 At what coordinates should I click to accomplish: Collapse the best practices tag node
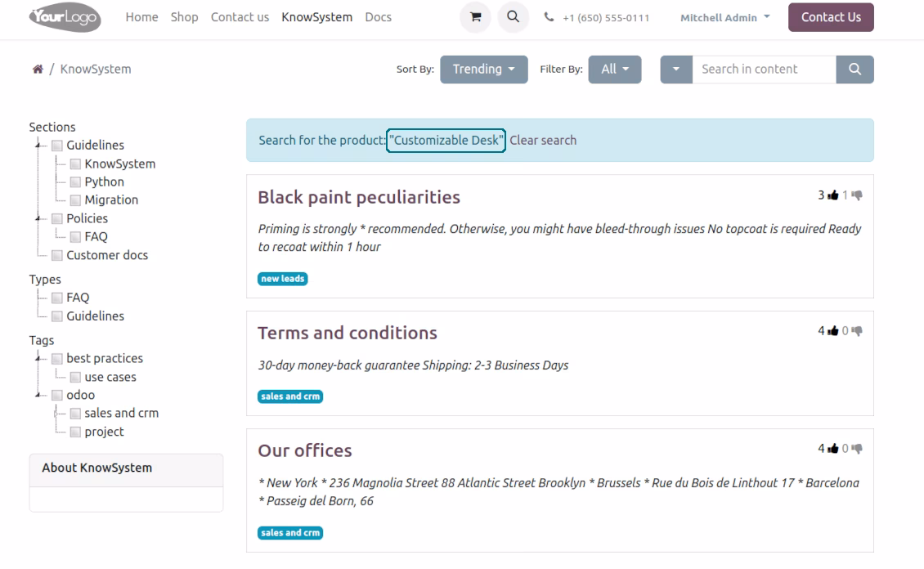[x=38, y=358]
